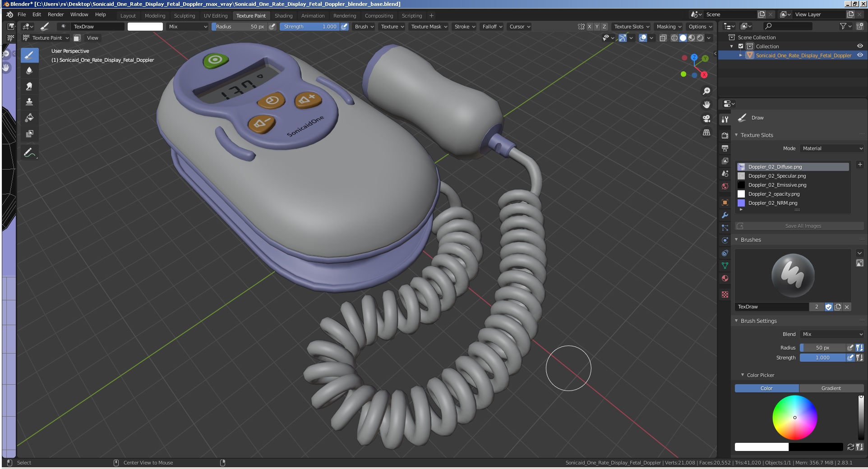Toggle X axis symmetry button

click(x=589, y=27)
